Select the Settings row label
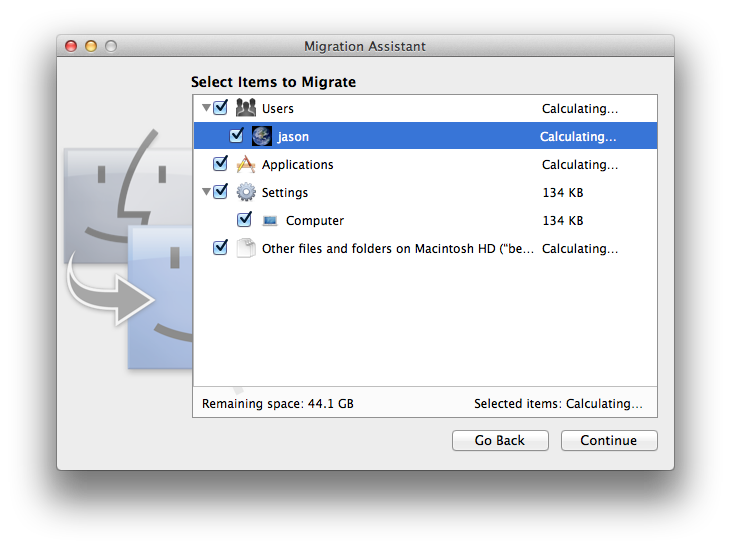The height and width of the screenshot is (549, 731). pos(284,192)
